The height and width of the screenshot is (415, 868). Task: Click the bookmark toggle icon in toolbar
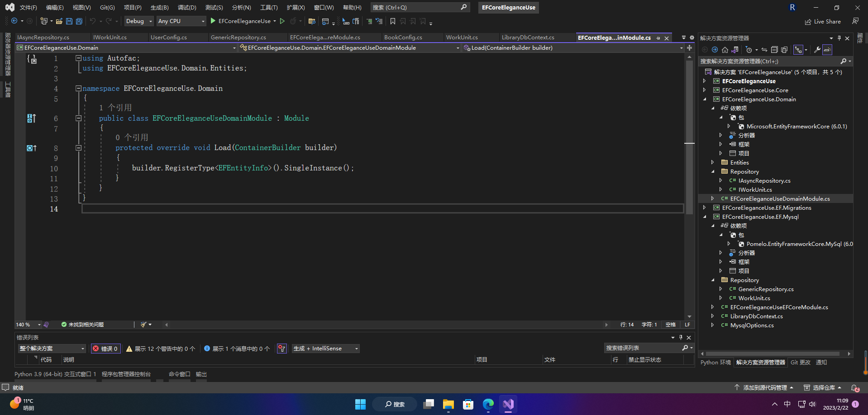tap(392, 21)
